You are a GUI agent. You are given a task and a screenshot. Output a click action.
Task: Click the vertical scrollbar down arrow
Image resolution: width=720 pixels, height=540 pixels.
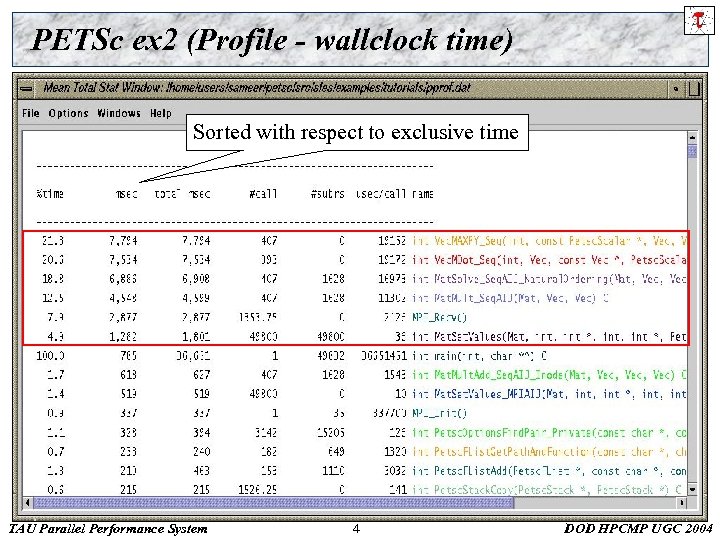pos(692,489)
